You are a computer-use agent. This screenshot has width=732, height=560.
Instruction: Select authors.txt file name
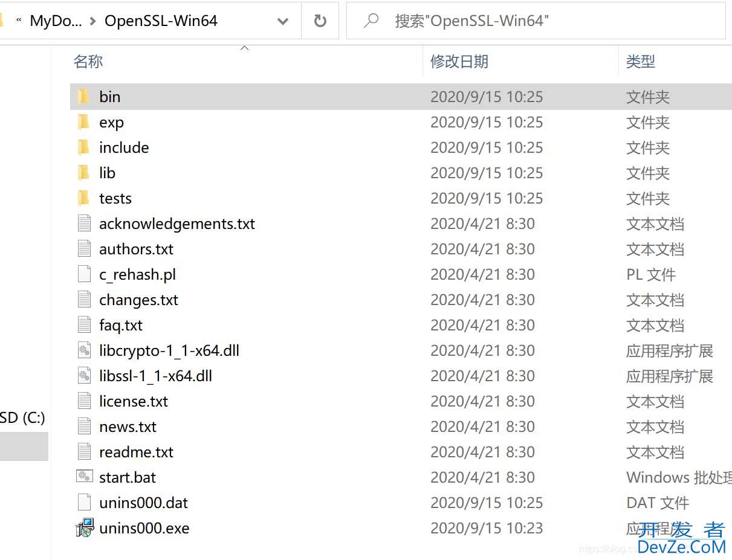point(136,249)
